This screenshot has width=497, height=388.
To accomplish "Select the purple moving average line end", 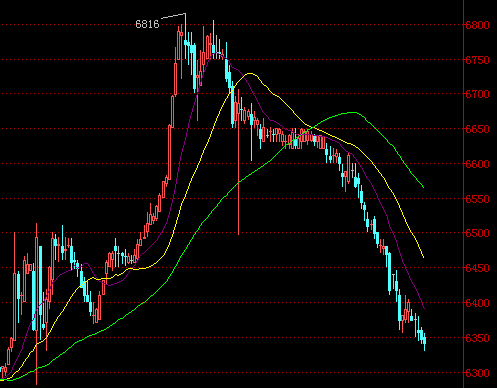I will click(424, 308).
